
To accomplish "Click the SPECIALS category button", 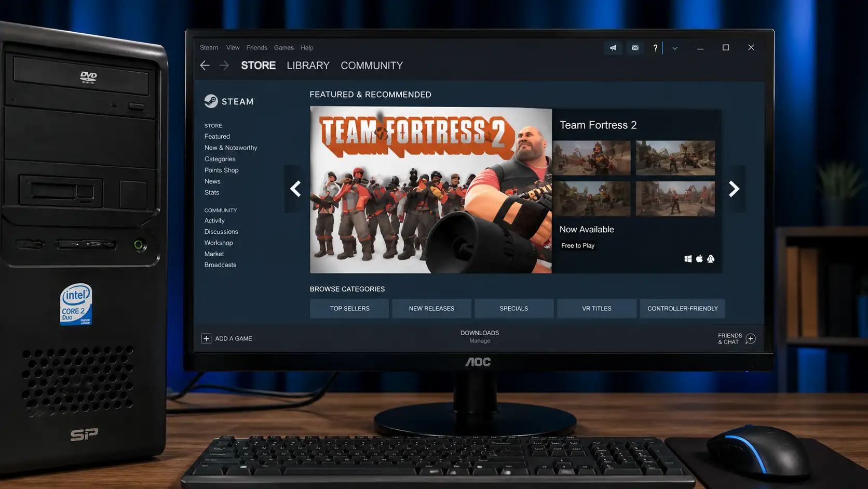I will point(514,309).
